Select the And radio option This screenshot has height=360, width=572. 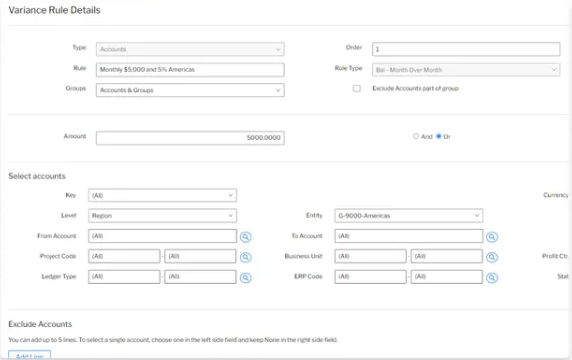pyautogui.click(x=416, y=136)
